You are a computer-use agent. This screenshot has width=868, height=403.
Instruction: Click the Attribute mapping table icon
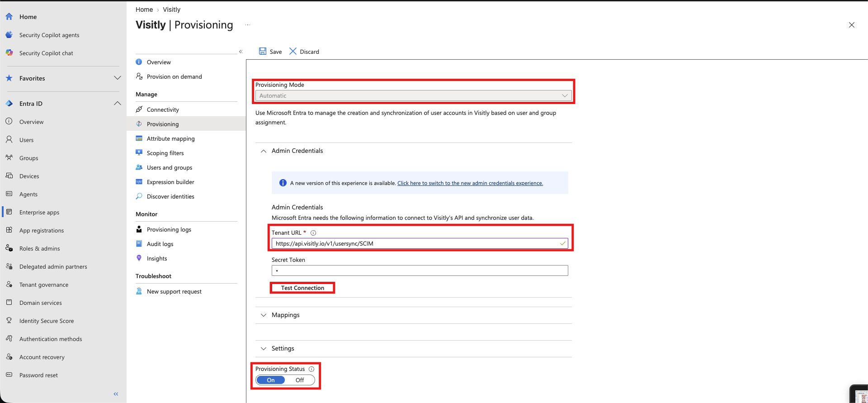(x=139, y=138)
